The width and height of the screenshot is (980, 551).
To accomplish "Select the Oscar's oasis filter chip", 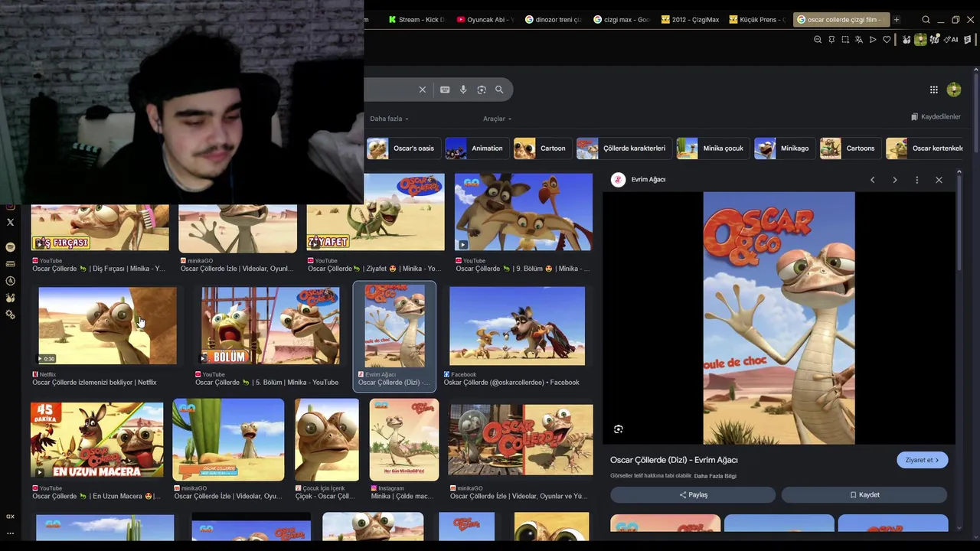I will click(403, 148).
